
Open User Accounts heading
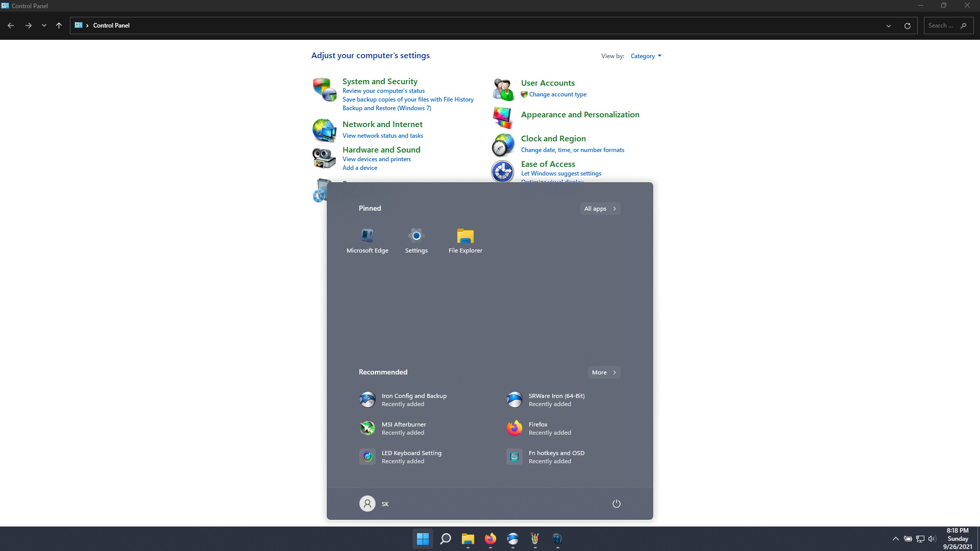coord(548,83)
